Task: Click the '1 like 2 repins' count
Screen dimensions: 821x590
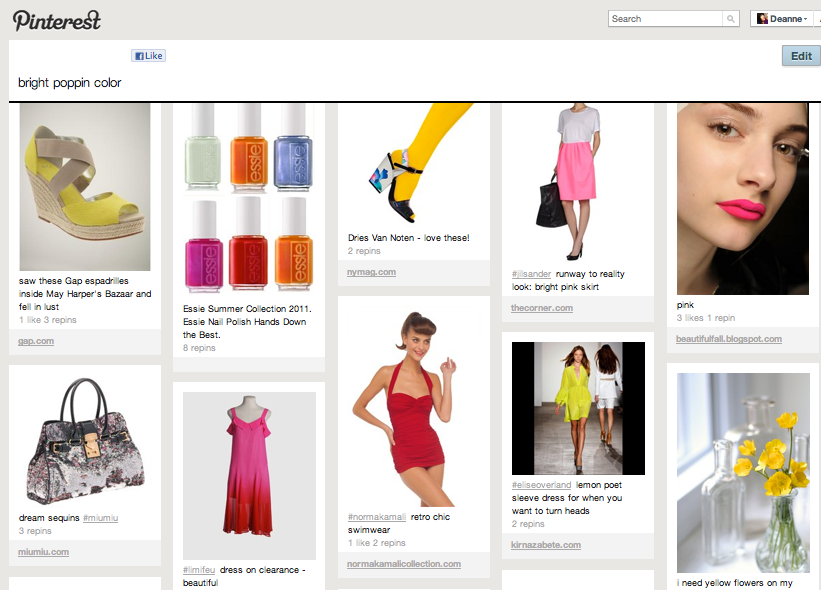Action: (x=376, y=543)
